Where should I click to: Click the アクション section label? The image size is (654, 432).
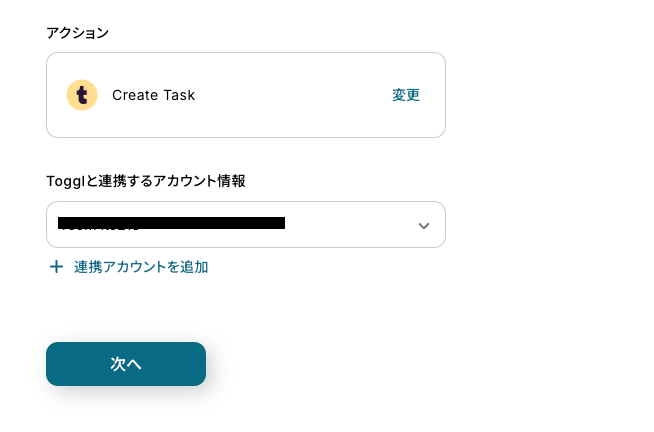(x=77, y=32)
